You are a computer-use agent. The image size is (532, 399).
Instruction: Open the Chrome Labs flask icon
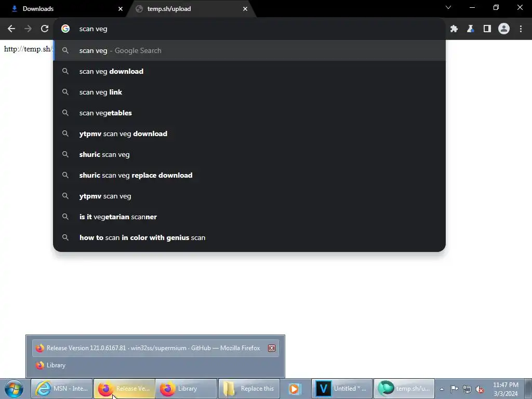click(471, 29)
